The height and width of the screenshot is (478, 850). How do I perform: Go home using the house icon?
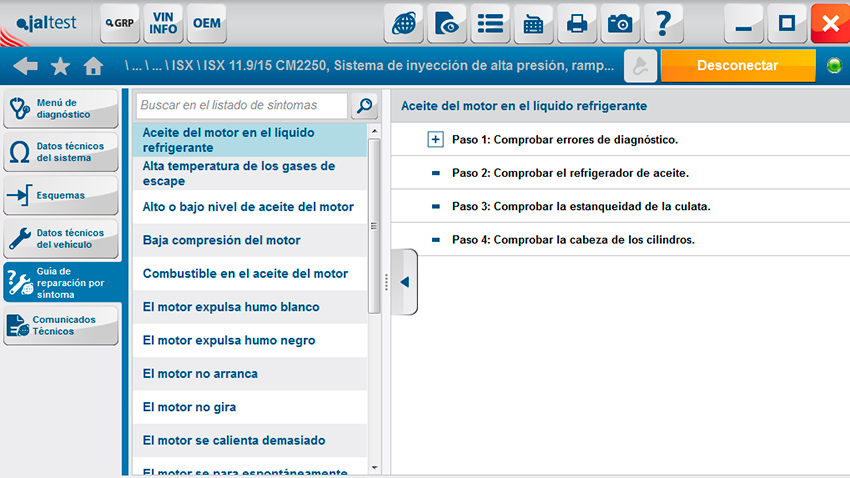tap(93, 66)
